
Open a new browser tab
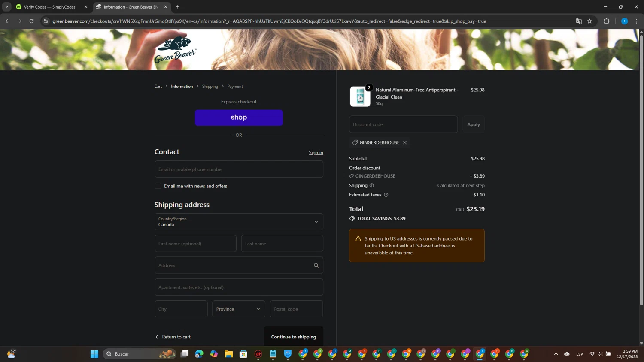coord(178,7)
